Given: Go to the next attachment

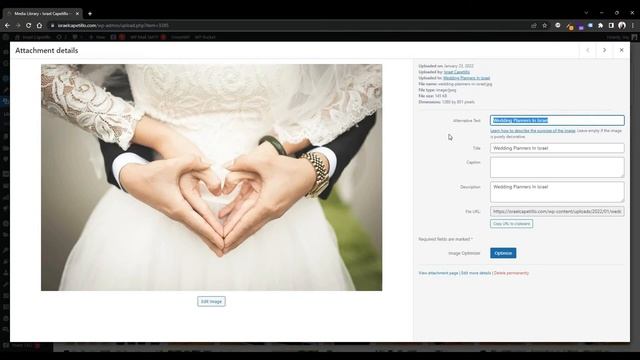Looking at the screenshot, I should tap(604, 50).
